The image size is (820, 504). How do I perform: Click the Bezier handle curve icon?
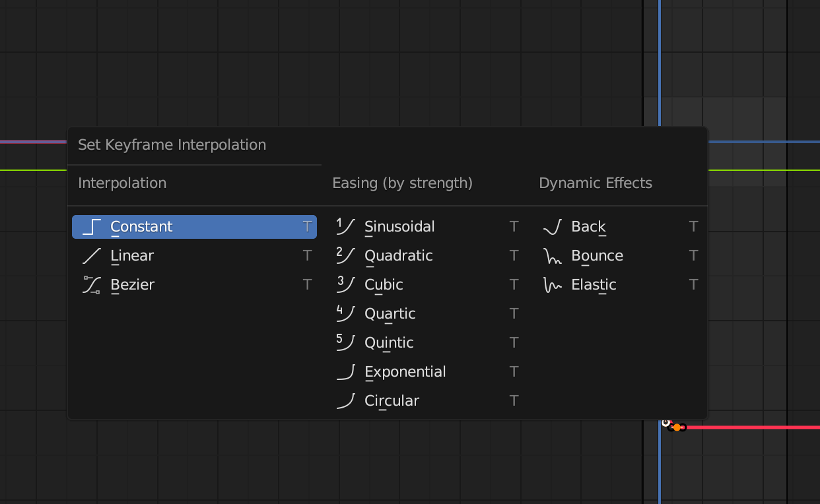(92, 285)
